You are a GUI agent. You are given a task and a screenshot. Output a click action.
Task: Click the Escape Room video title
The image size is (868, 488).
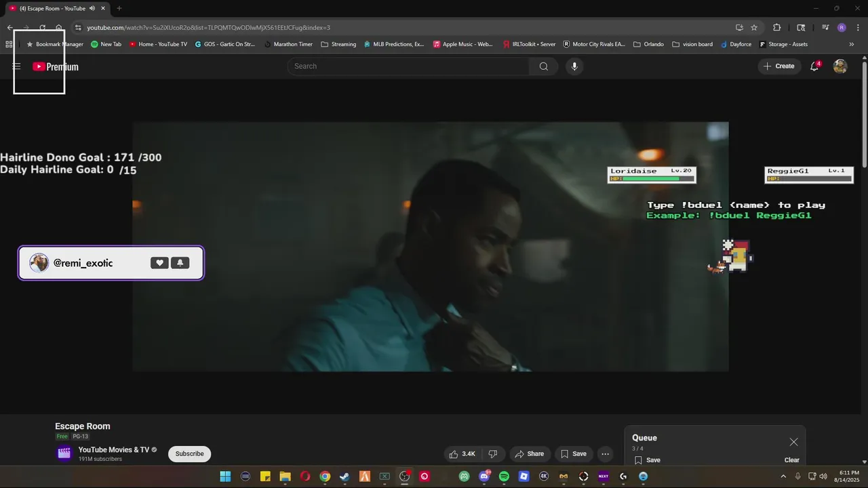[x=83, y=426]
